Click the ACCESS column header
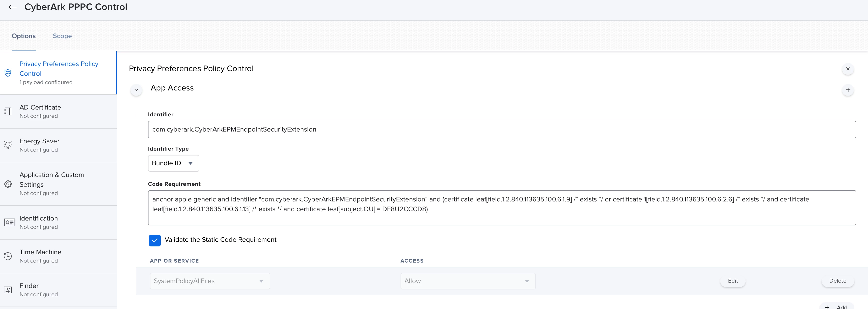The image size is (868, 309). click(412, 261)
